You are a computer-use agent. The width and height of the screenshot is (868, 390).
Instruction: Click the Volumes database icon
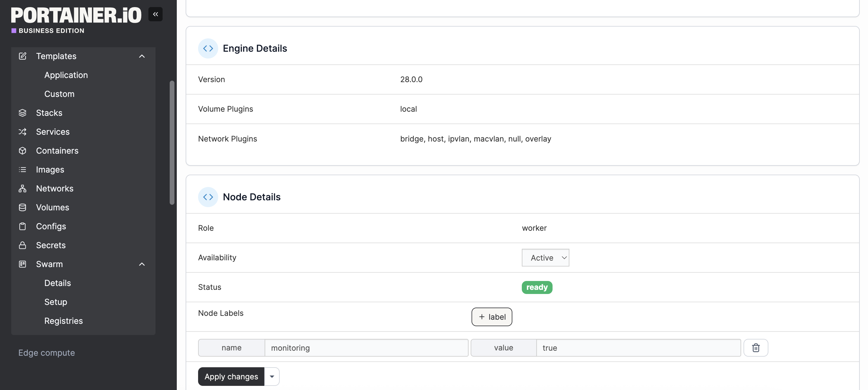[x=22, y=207]
